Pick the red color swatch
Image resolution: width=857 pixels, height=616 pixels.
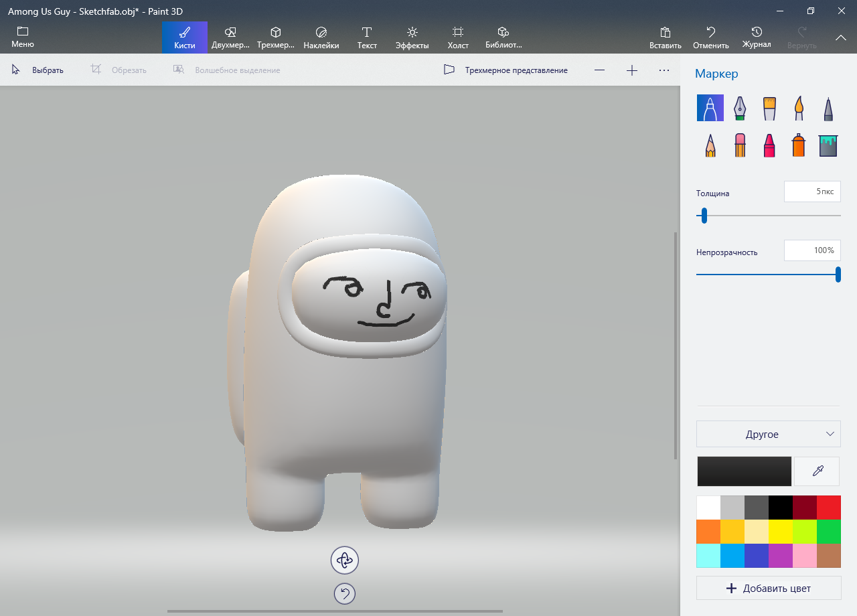tap(829, 508)
